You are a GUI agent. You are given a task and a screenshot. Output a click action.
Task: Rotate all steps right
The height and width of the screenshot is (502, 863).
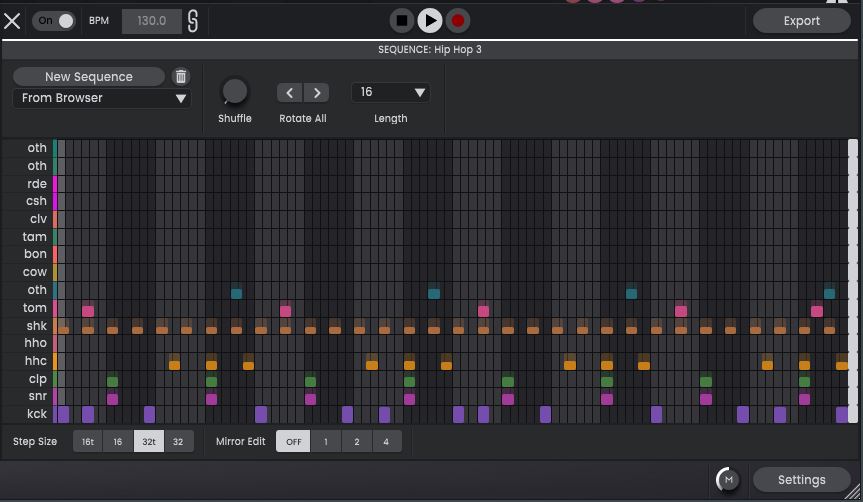point(316,92)
